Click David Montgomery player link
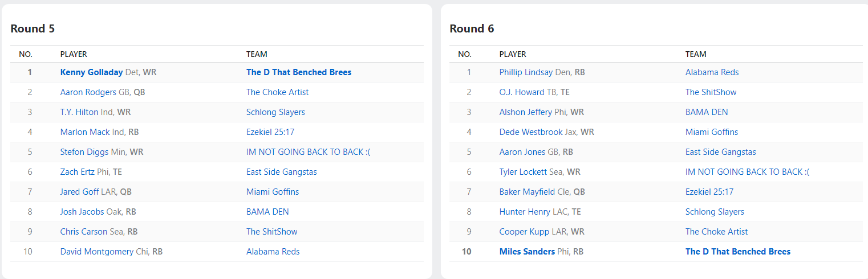The width and height of the screenshot is (868, 279). click(x=97, y=252)
